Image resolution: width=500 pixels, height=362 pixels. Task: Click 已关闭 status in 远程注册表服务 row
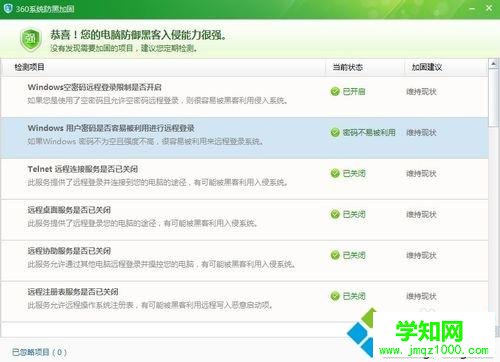[x=354, y=296]
